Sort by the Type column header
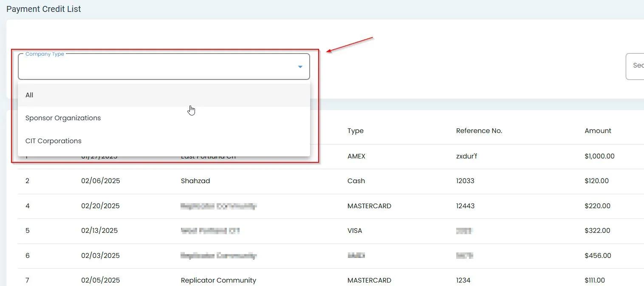644x286 pixels. point(355,131)
